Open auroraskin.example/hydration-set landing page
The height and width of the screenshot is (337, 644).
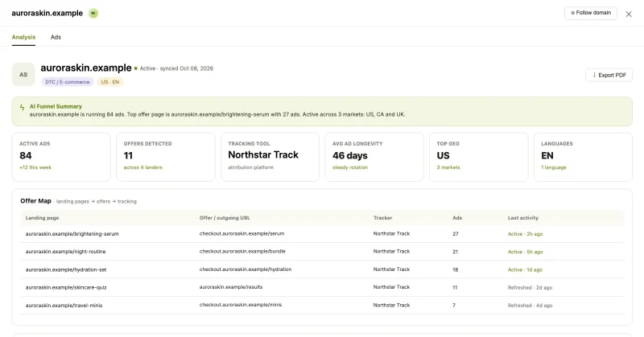(66, 269)
